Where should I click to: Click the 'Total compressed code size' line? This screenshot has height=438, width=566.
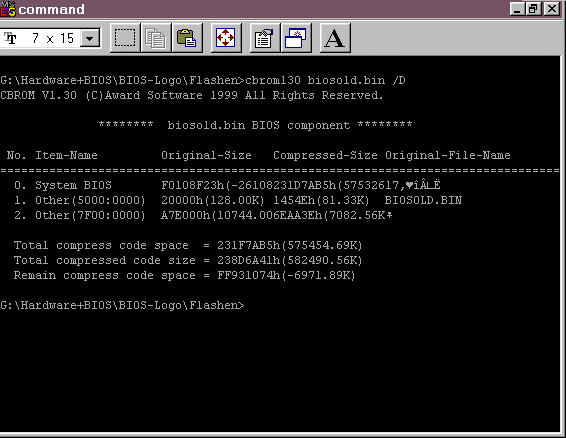(188, 260)
